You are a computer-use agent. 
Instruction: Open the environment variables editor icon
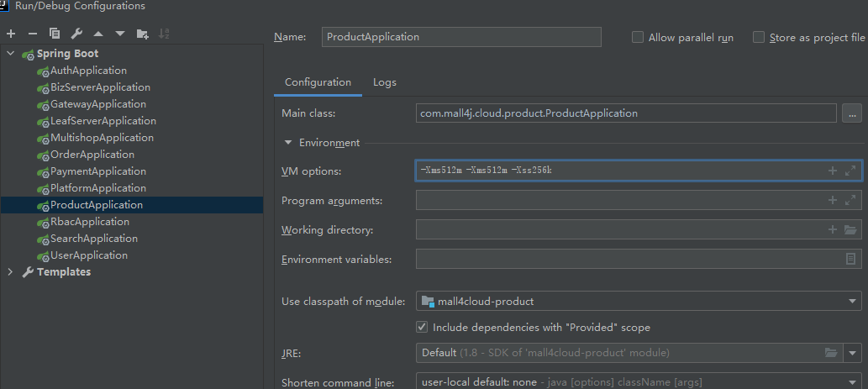(x=850, y=259)
